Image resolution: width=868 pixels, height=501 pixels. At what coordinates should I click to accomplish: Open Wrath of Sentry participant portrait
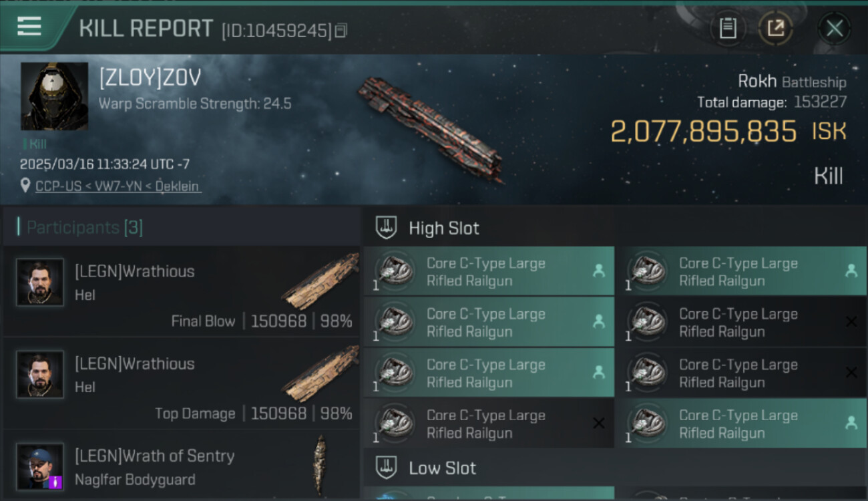(x=40, y=466)
